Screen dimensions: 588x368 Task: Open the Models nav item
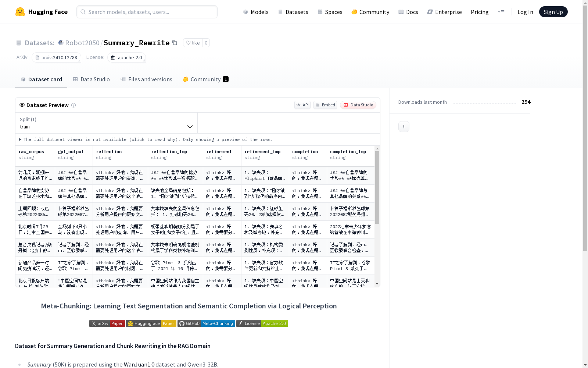point(256,12)
